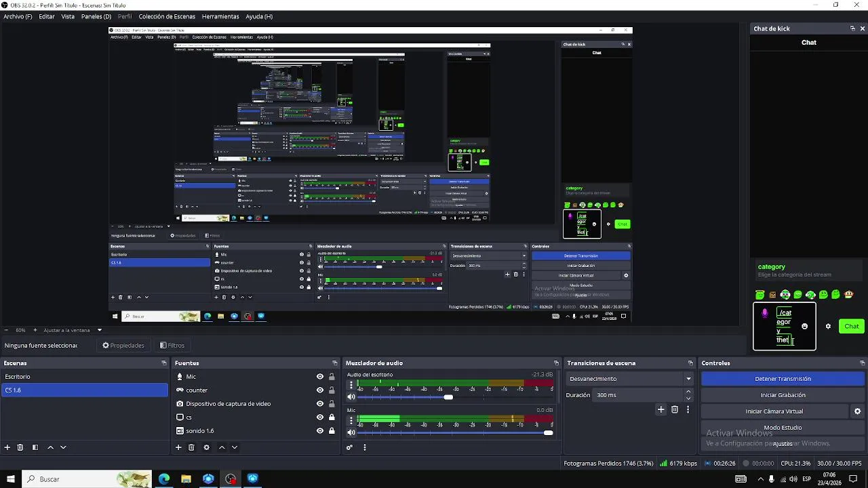This screenshot has height=488, width=868.
Task: Open emoji picker in chat input
Action: point(804,326)
